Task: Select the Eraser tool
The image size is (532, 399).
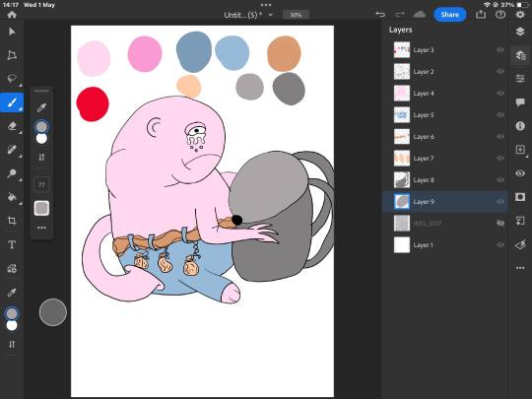Action: 12,126
